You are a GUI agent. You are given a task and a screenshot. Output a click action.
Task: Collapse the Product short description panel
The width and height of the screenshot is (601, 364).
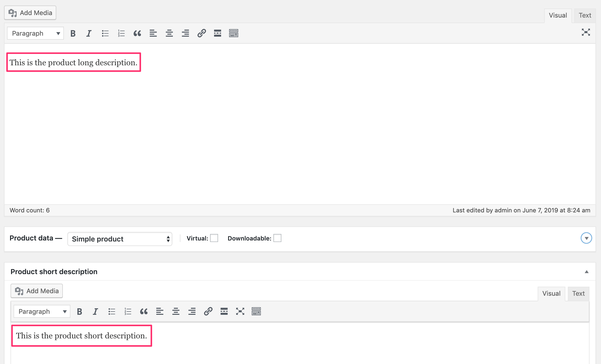(587, 272)
